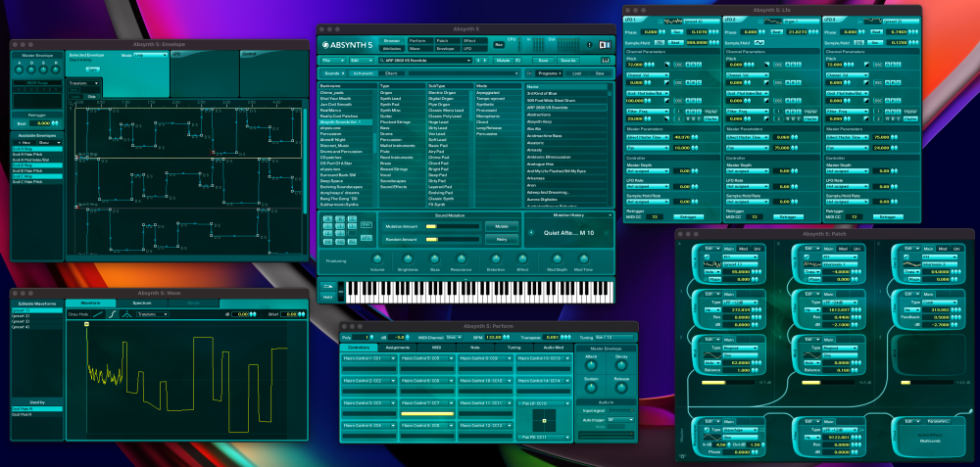This screenshot has width=980, height=467.
Task: Click the LFO 2 Sample/Hold waveform icon
Action: coord(760,42)
